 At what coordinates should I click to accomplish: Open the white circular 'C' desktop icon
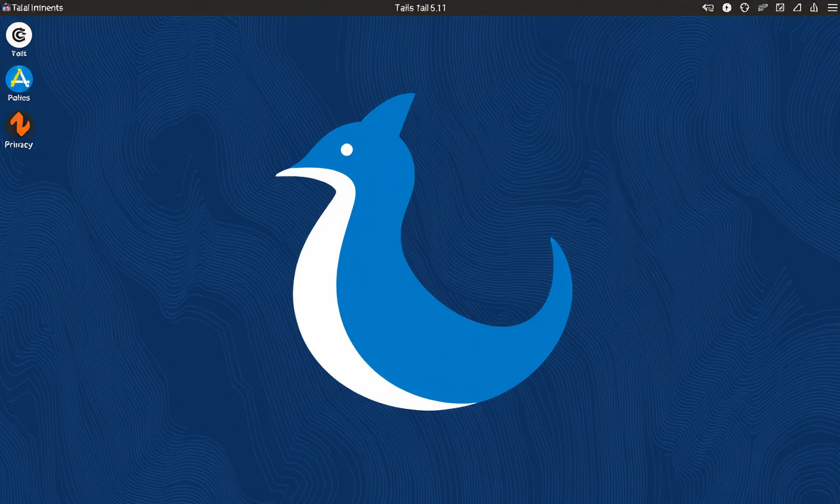click(x=19, y=35)
